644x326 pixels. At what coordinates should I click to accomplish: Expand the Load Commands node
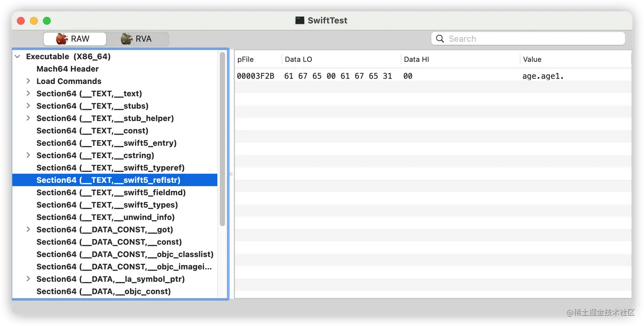pyautogui.click(x=28, y=81)
